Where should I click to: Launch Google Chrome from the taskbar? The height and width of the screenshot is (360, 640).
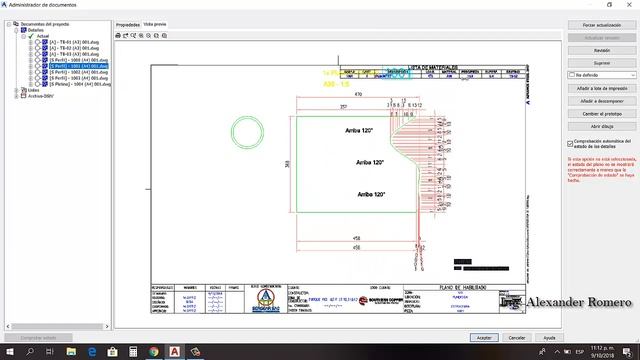153,351
